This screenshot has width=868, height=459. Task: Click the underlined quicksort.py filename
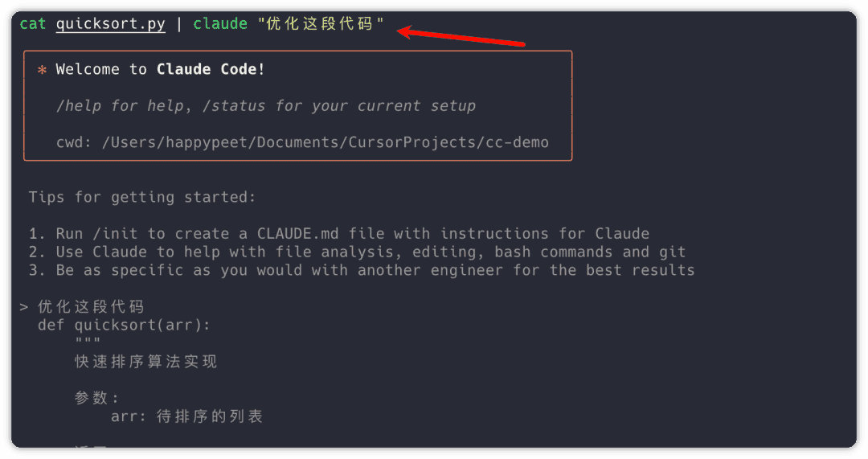pos(110,24)
